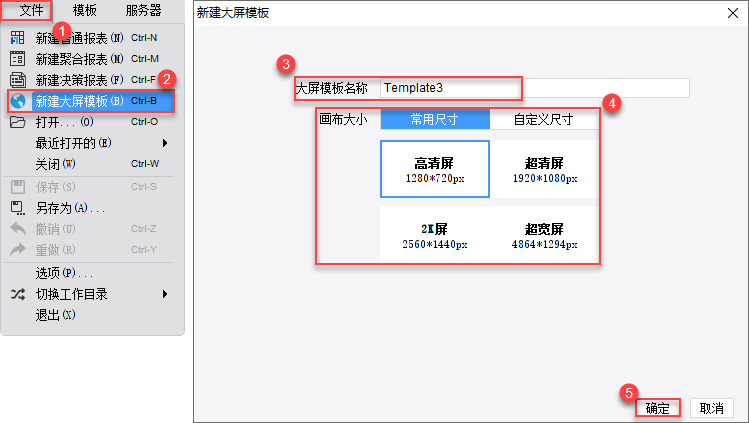Open the 服务器 menu
Viewport: 749px width, 423px height.
(143, 10)
